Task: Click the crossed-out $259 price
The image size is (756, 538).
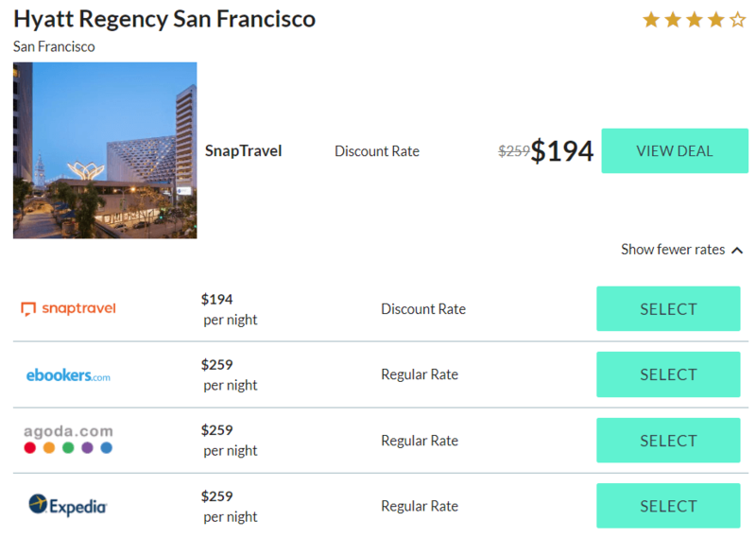Action: (x=514, y=151)
